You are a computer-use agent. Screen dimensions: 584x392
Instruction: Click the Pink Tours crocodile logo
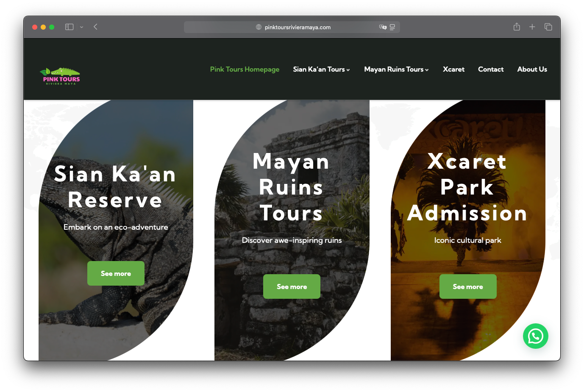[60, 76]
